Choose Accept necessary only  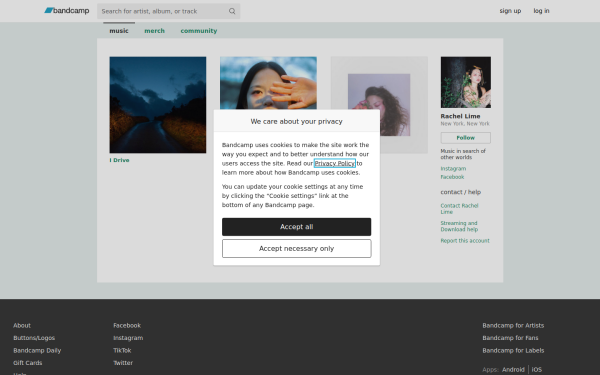(297, 248)
